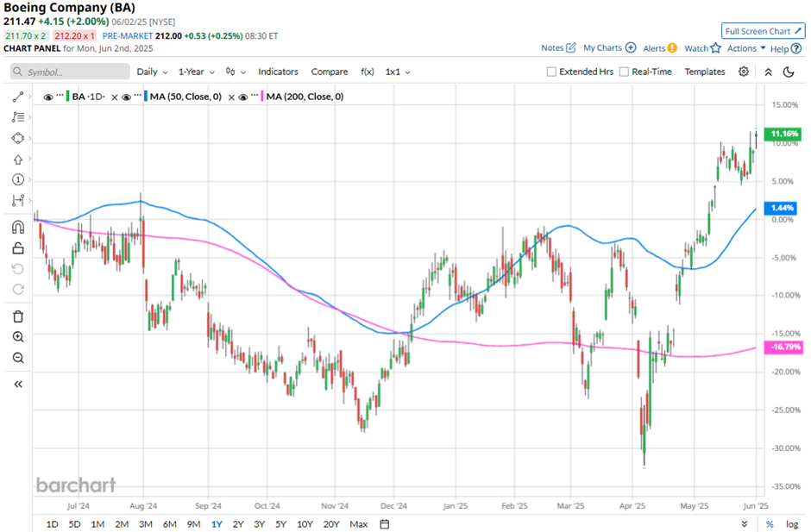Click double chevron down near percent toggle

click(745, 523)
